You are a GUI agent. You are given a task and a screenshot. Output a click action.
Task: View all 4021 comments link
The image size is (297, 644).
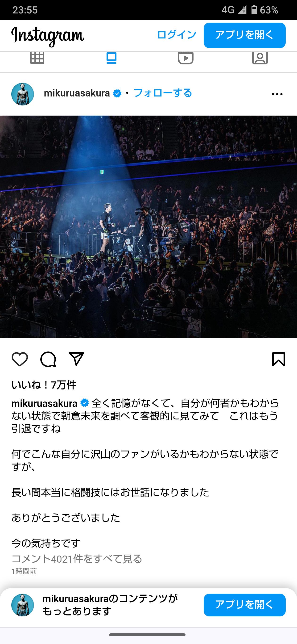tap(77, 559)
